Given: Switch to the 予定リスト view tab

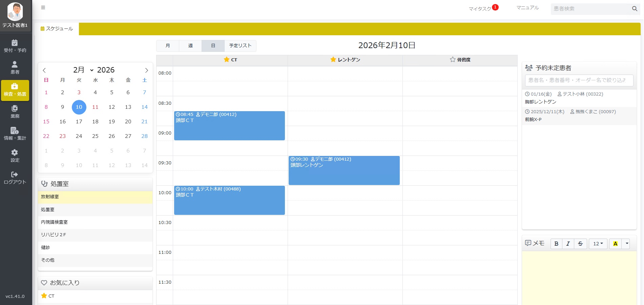Looking at the screenshot, I should (x=240, y=46).
